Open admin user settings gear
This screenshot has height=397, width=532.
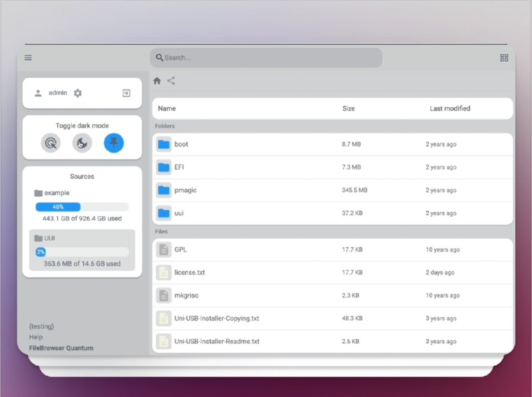coord(78,92)
